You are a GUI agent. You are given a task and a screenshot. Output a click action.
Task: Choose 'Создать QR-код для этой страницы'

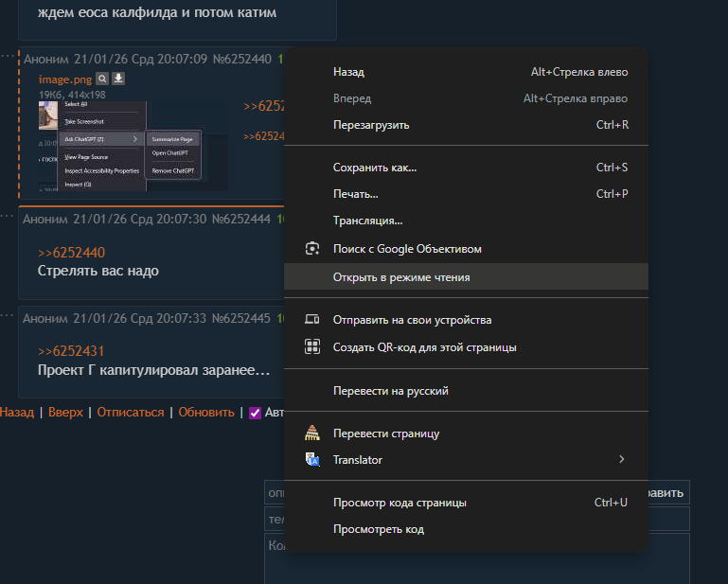[466, 347]
